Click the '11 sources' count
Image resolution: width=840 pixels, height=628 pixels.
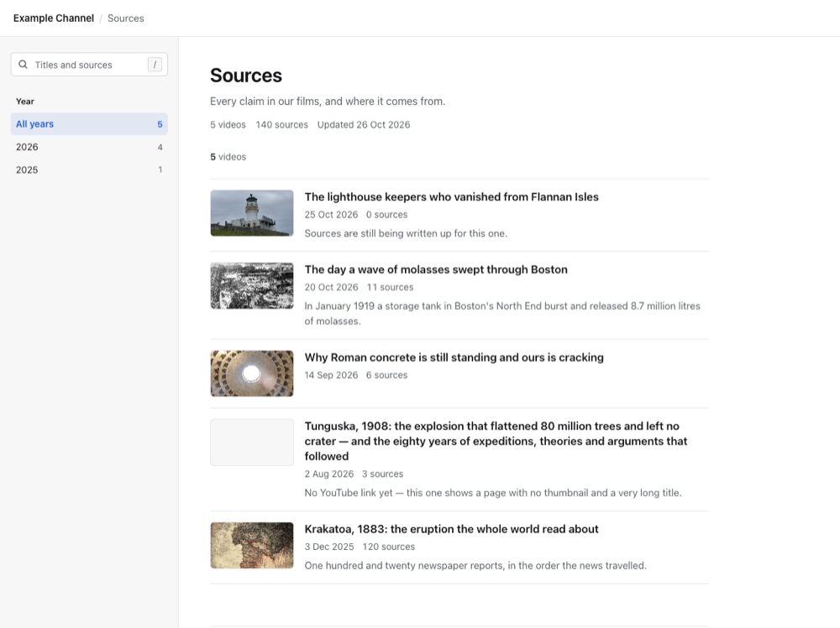coord(390,287)
